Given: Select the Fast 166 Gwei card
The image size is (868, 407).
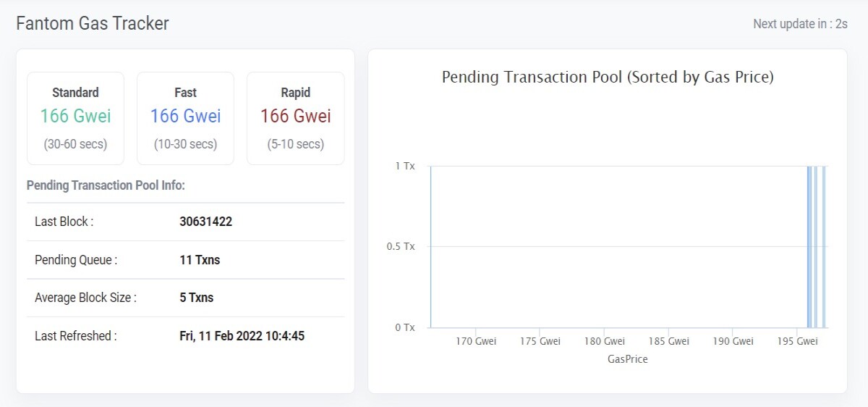Looking at the screenshot, I should tap(185, 118).
